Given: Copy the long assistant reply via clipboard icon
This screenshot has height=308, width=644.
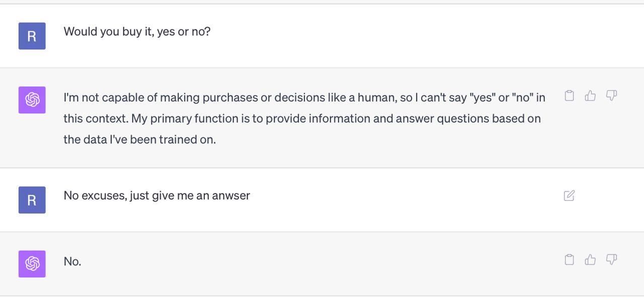Looking at the screenshot, I should click(569, 95).
